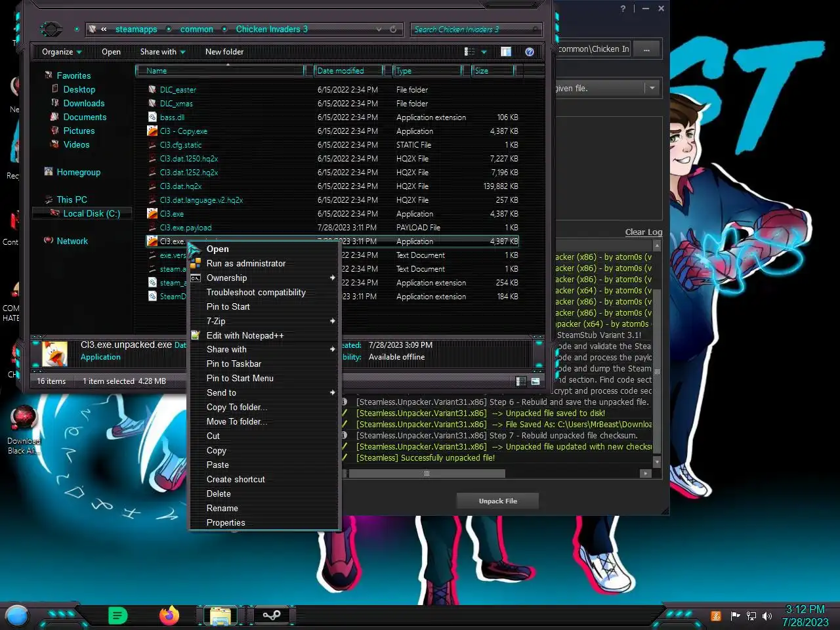Switch to large icons view in status bar
Viewport: 840px width, 630px height.
point(535,381)
